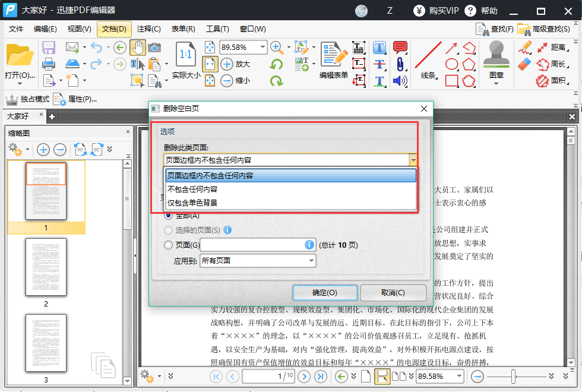Click the rotate counterclockwise green arrow

(276, 64)
